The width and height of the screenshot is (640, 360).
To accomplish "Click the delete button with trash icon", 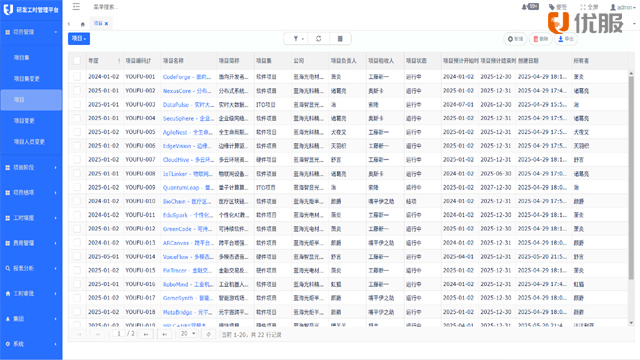I will pyautogui.click(x=540, y=39).
